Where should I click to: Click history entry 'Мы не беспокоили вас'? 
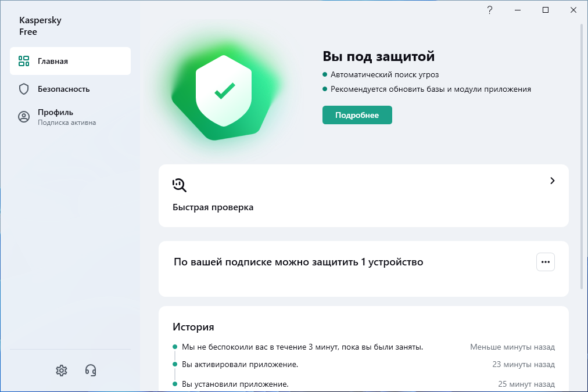[302, 347]
